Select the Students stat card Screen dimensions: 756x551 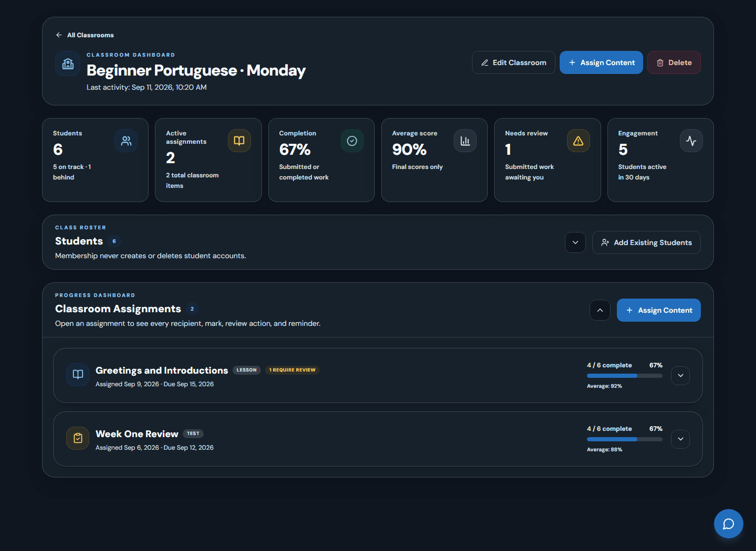(x=95, y=160)
